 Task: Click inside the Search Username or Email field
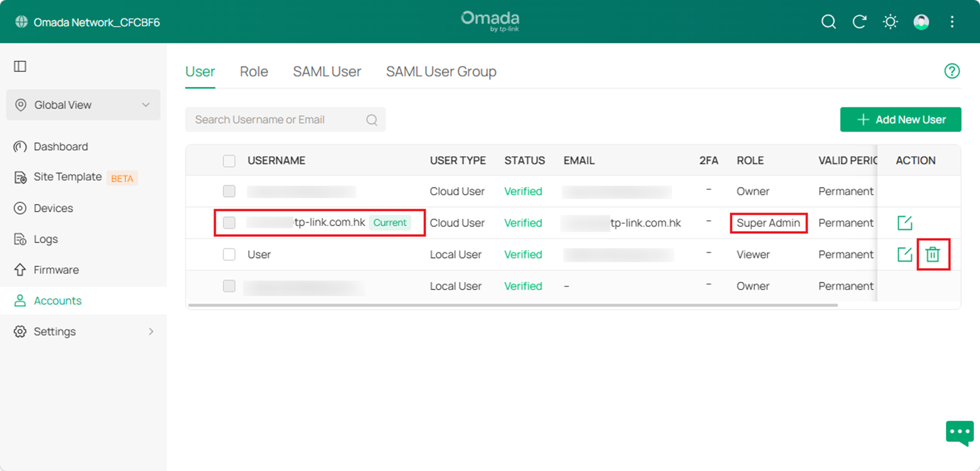click(x=277, y=119)
